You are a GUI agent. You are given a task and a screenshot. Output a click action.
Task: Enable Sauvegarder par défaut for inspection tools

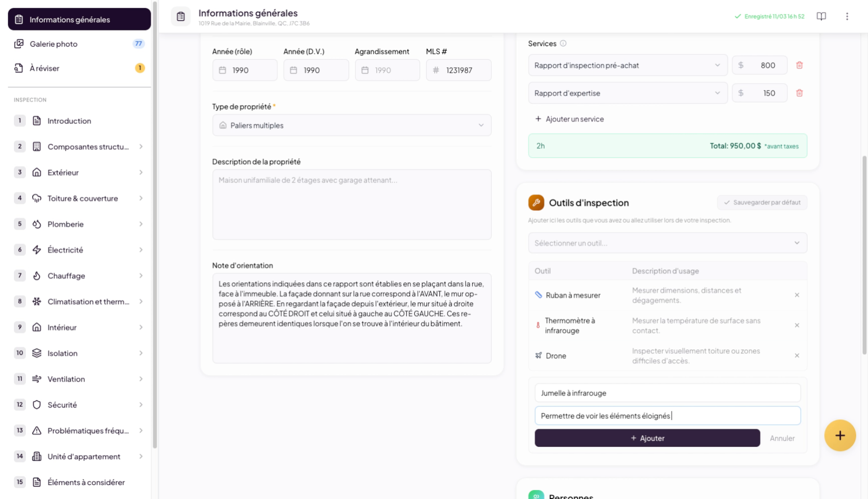[x=761, y=202]
